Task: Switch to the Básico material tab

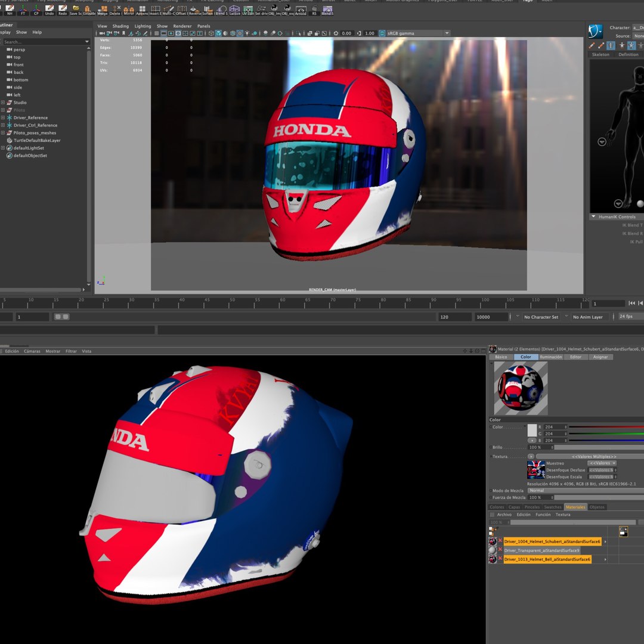Action: pyautogui.click(x=501, y=357)
